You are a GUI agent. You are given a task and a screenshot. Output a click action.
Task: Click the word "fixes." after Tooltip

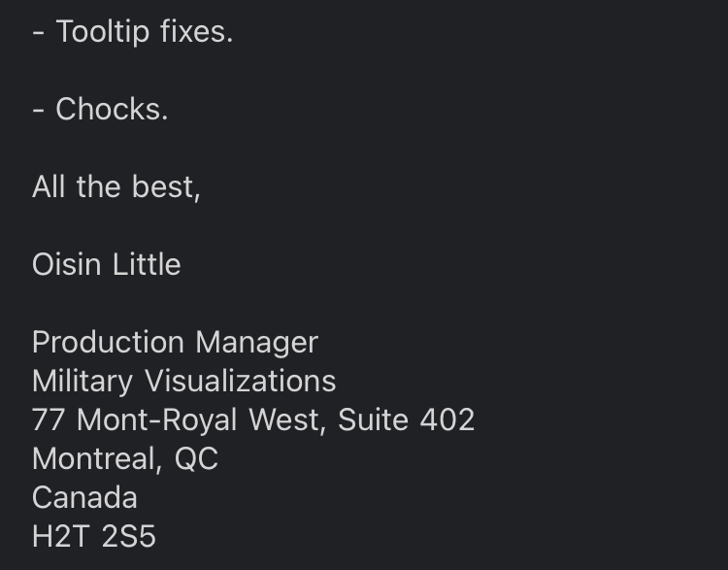tap(196, 31)
